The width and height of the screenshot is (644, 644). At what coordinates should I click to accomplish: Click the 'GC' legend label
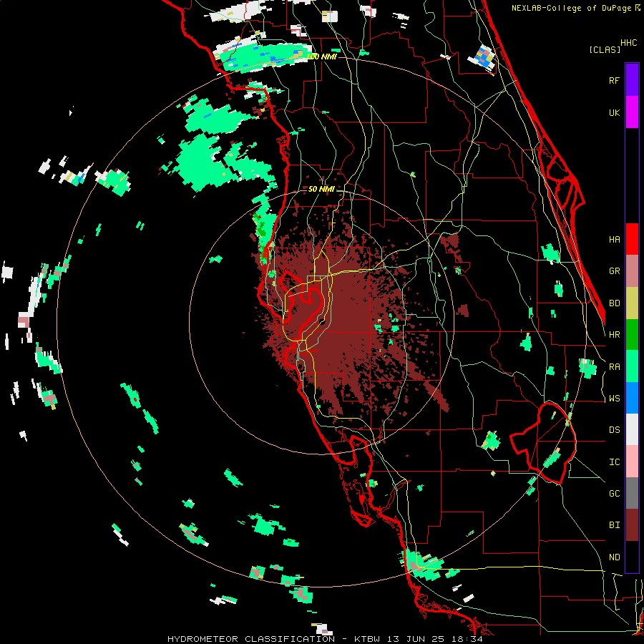coord(614,493)
